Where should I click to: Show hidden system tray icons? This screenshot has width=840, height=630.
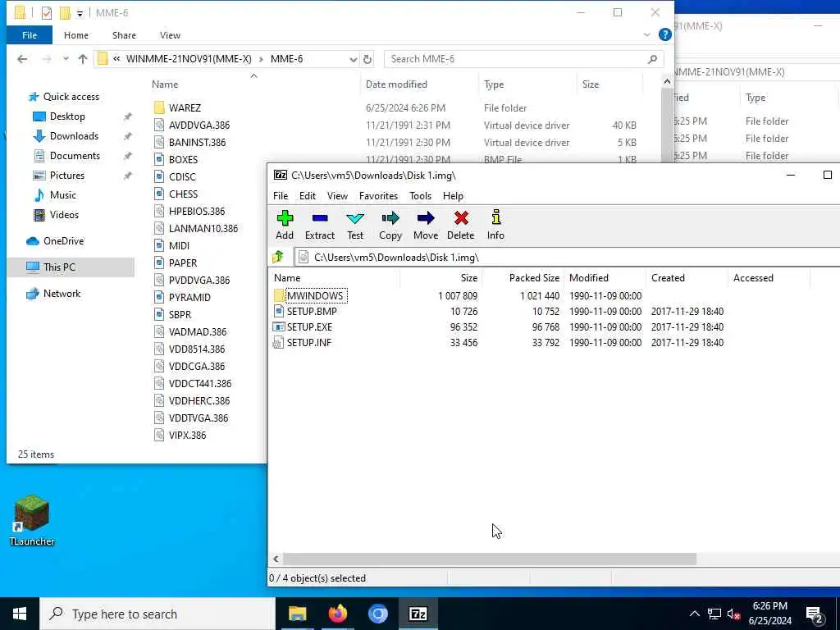pos(694,614)
